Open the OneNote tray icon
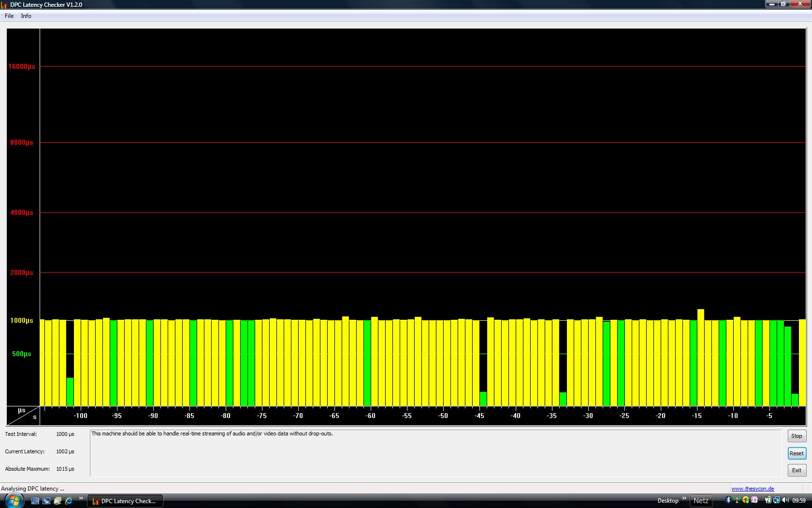The image size is (812, 508). click(x=754, y=500)
